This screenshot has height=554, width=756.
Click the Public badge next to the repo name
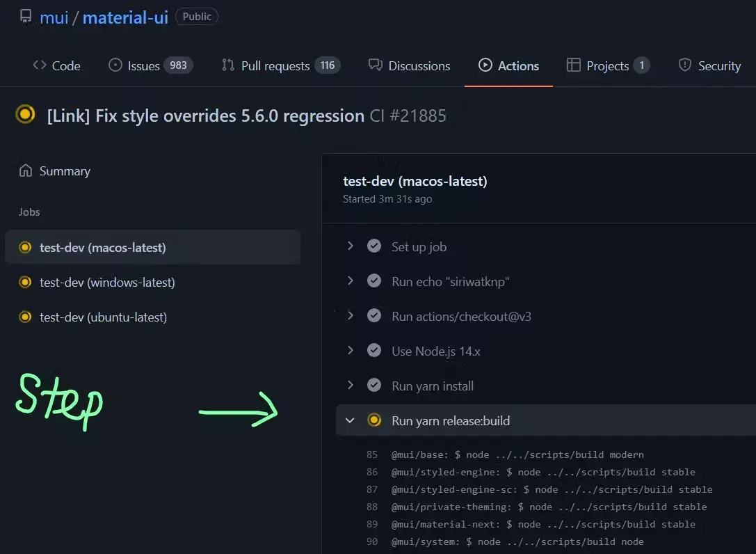pyautogui.click(x=197, y=16)
